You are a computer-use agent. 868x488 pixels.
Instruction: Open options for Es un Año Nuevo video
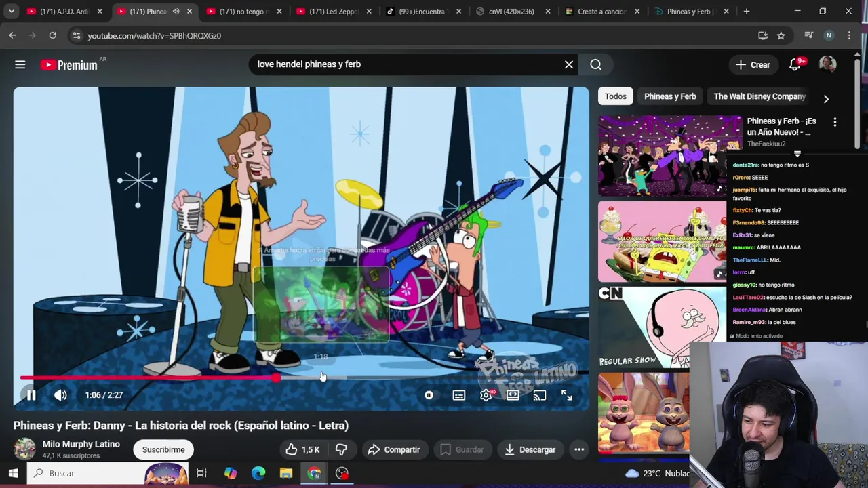pos(835,122)
